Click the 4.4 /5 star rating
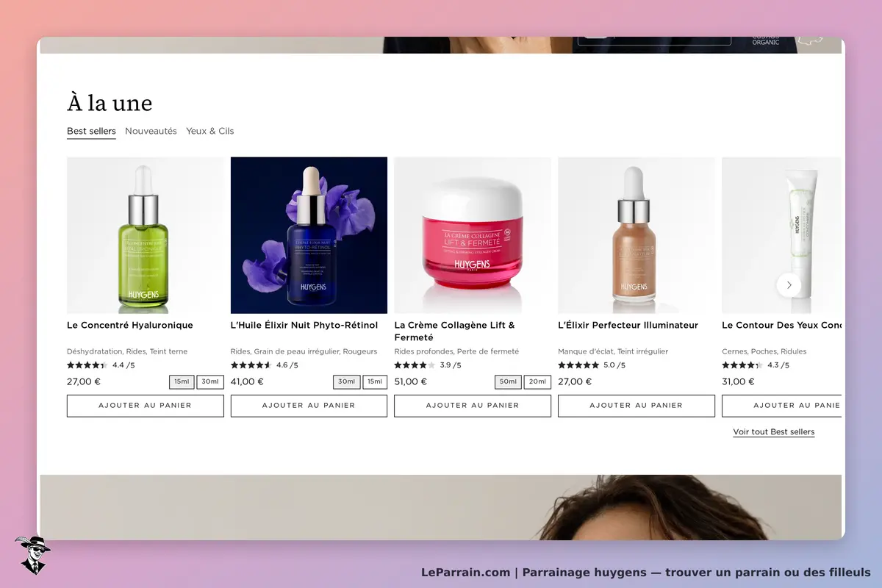 tap(101, 365)
